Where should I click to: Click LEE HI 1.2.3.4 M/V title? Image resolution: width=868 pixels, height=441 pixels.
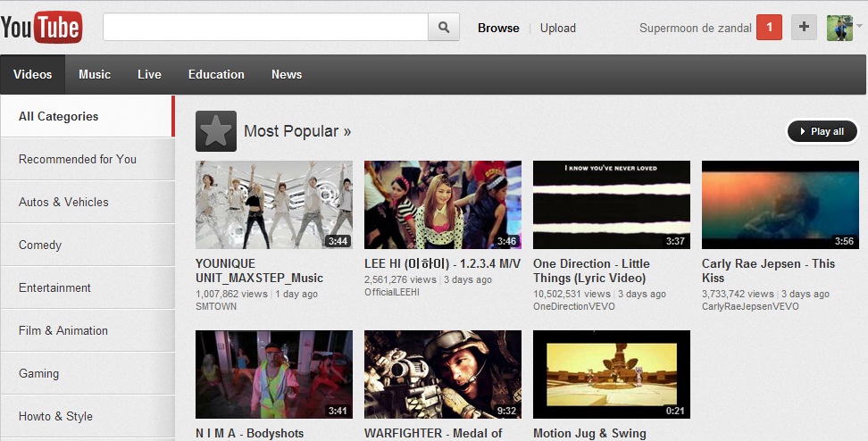coord(442,264)
